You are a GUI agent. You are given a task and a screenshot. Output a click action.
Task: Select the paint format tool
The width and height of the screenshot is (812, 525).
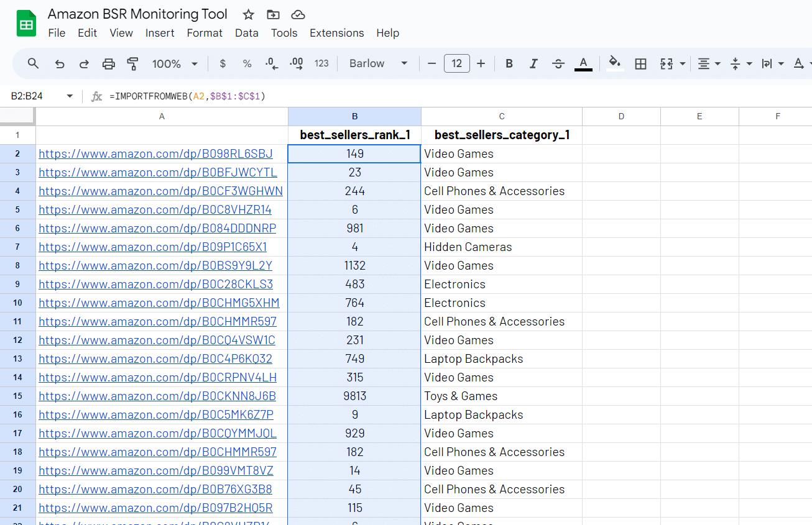(x=132, y=63)
